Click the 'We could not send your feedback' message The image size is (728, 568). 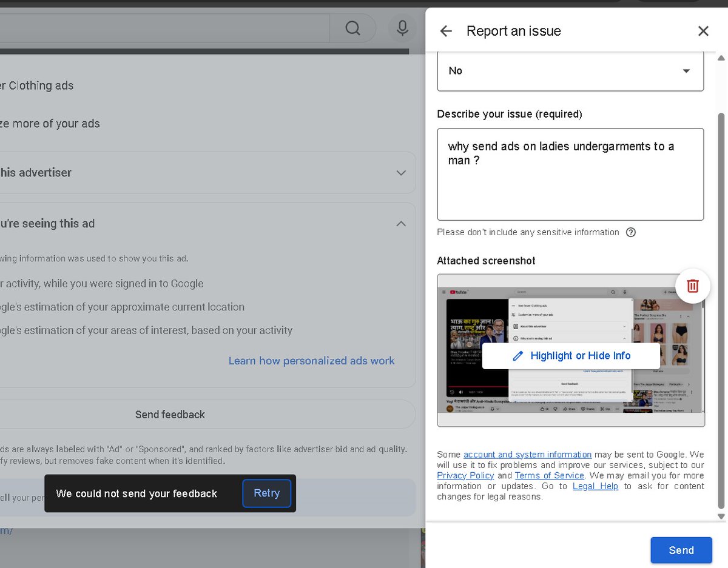(x=136, y=493)
